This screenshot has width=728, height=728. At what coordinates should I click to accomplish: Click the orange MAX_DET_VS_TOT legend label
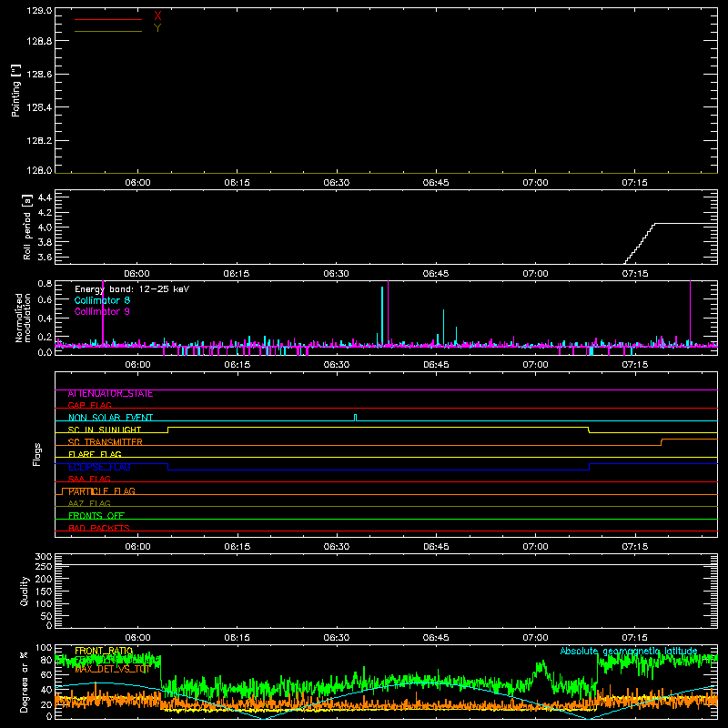112,669
